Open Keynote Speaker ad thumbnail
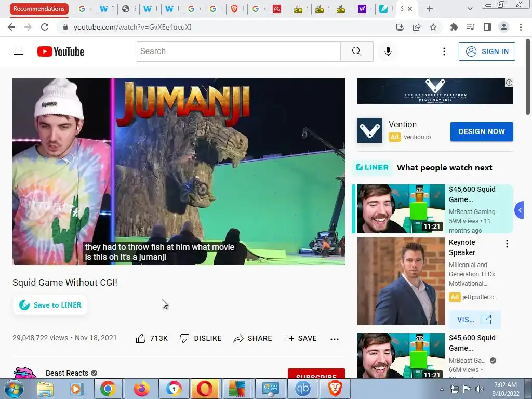This screenshot has height=399, width=532. [x=401, y=281]
